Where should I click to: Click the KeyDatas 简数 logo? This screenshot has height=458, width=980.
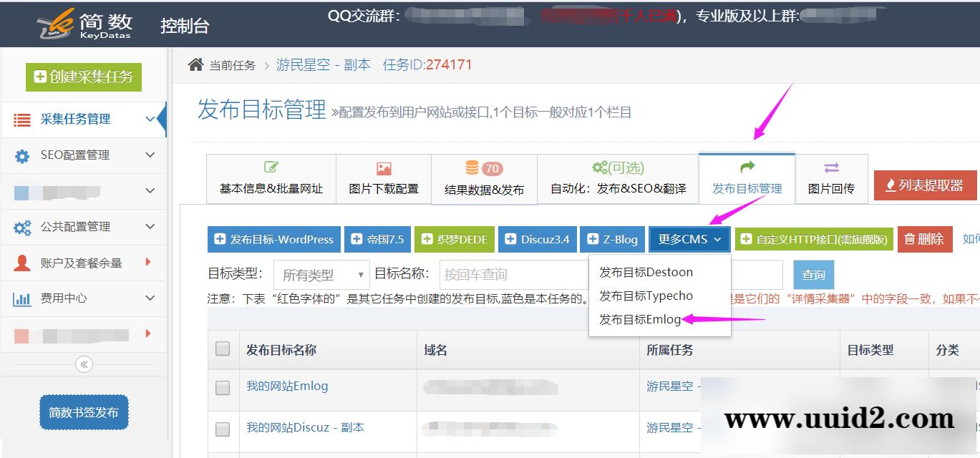[x=85, y=25]
